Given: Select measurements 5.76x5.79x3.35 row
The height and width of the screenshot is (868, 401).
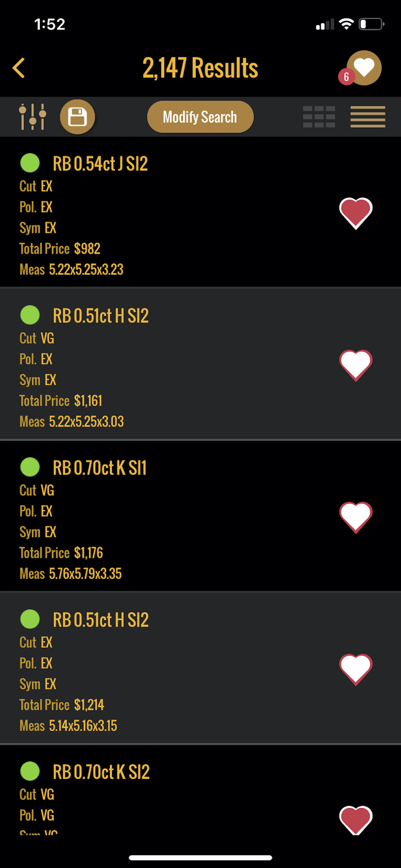Looking at the screenshot, I should pyautogui.click(x=71, y=574).
